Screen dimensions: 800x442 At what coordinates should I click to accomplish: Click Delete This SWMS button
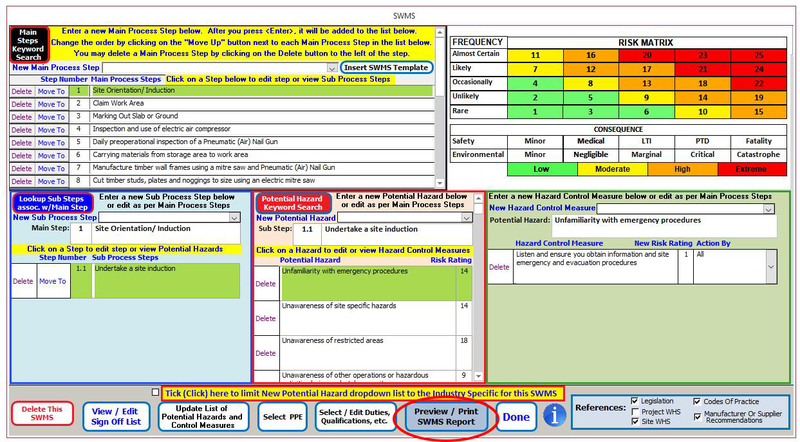coord(42,413)
